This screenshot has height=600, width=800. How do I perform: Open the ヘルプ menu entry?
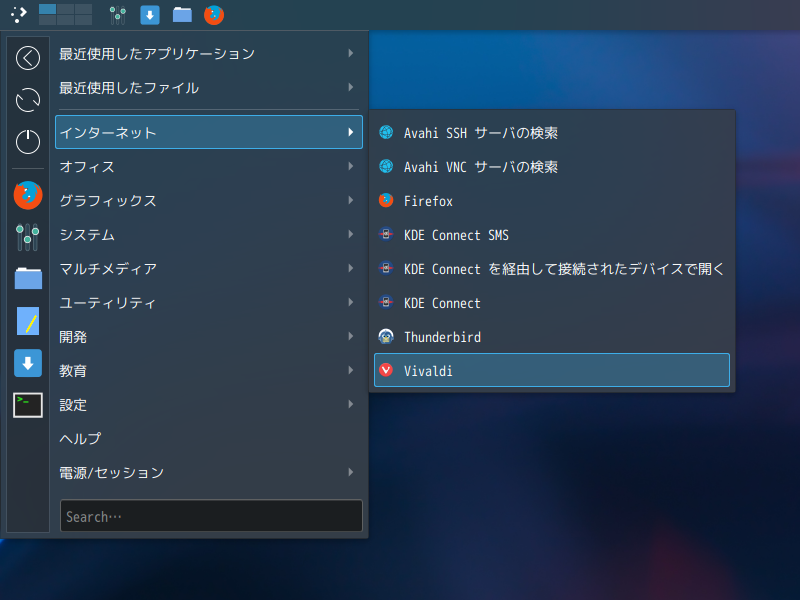click(x=209, y=439)
